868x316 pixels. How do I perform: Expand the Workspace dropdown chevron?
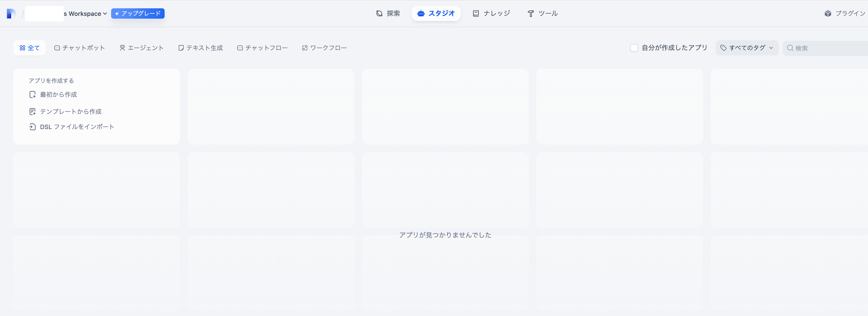105,14
